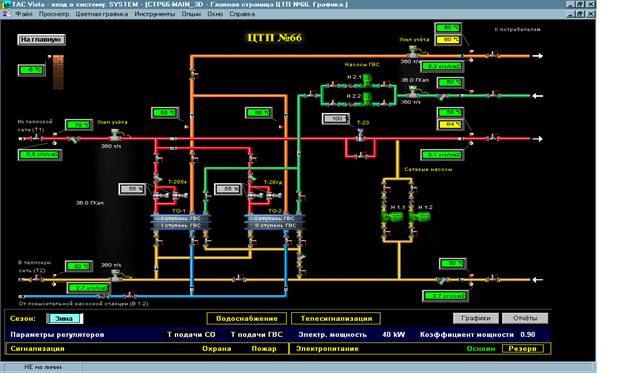
Task: Click the yellow temperature box beside the red outlet
Action: coord(450,125)
